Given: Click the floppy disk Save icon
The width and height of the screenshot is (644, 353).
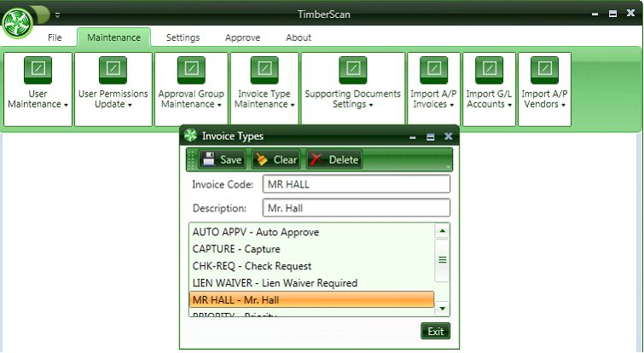Looking at the screenshot, I should coord(209,159).
